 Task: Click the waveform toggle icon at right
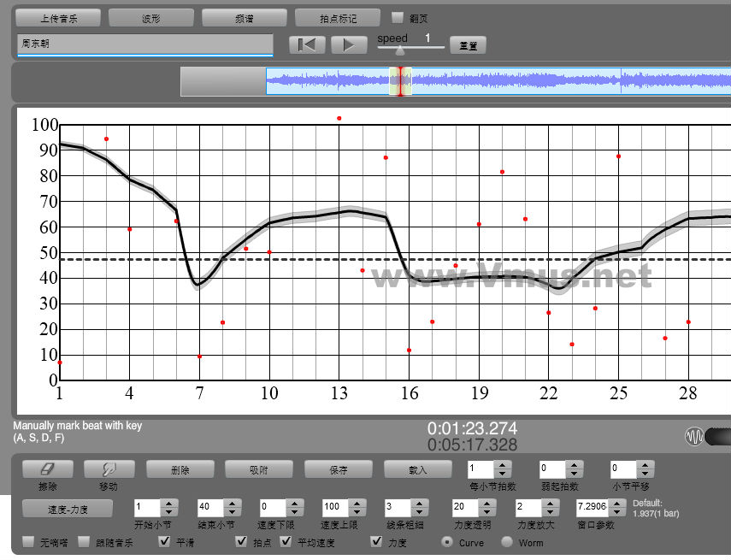(x=694, y=437)
